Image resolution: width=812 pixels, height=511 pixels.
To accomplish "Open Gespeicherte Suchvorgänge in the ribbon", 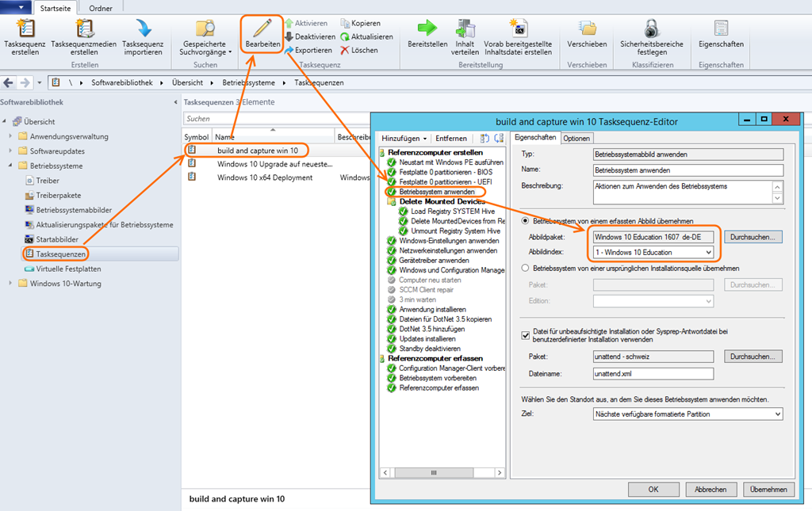I will [x=205, y=30].
